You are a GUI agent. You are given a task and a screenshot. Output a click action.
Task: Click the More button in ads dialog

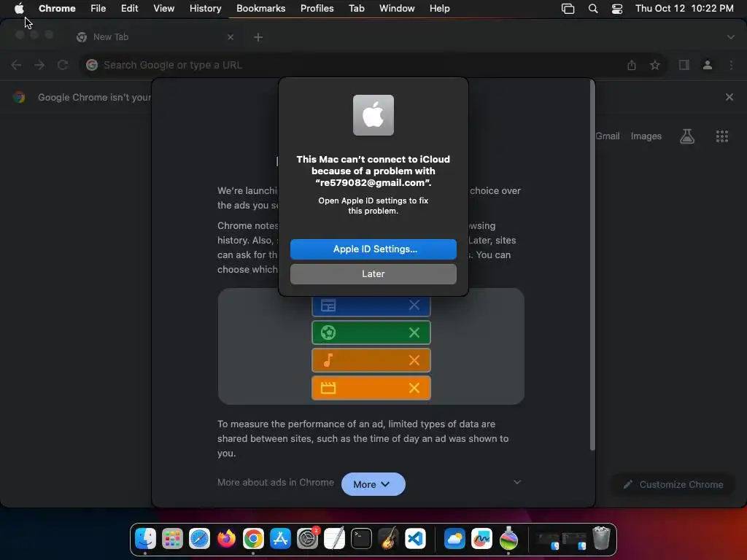coord(373,484)
